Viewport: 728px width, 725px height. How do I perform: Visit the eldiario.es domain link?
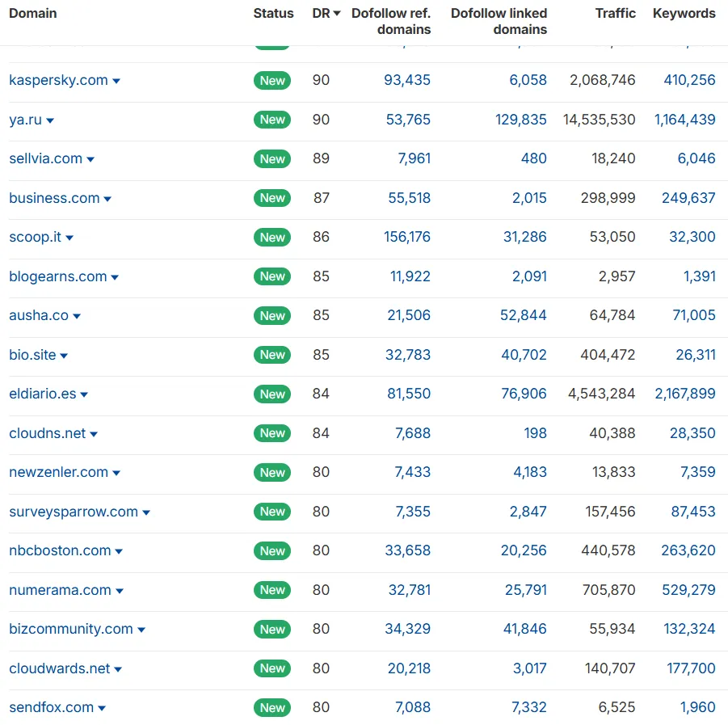(43, 394)
